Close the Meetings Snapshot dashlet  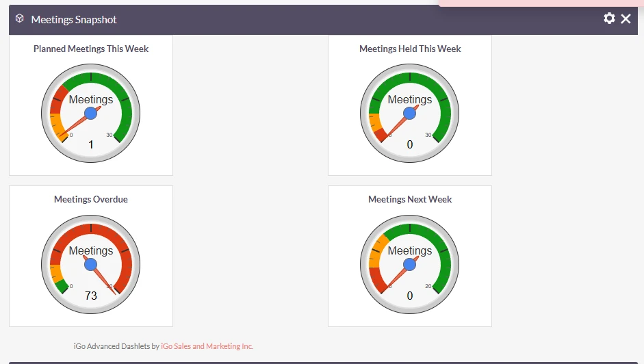626,19
